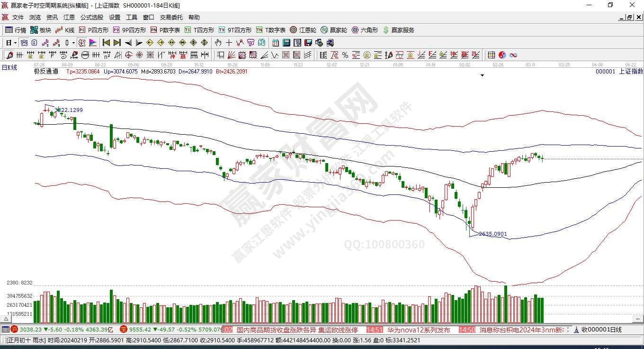Image resolution: width=644 pixels, height=349 pixels.
Task: Expand the candlestick style dropdown arrow
Action: 73,43
